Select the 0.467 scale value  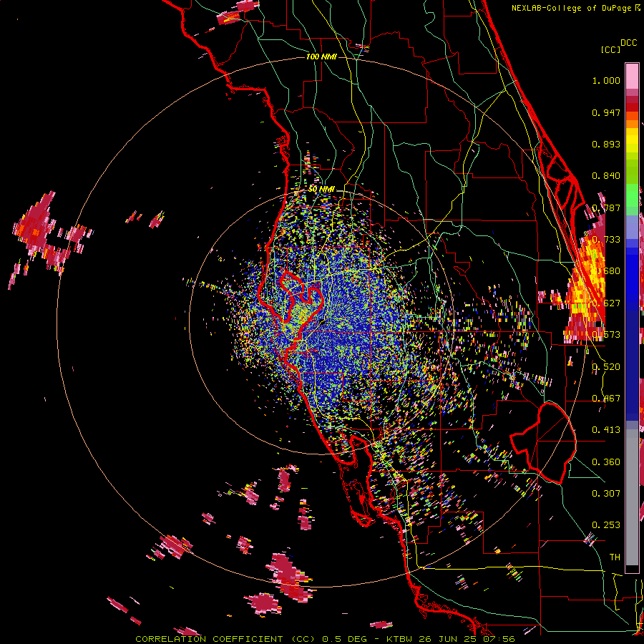[606, 399]
